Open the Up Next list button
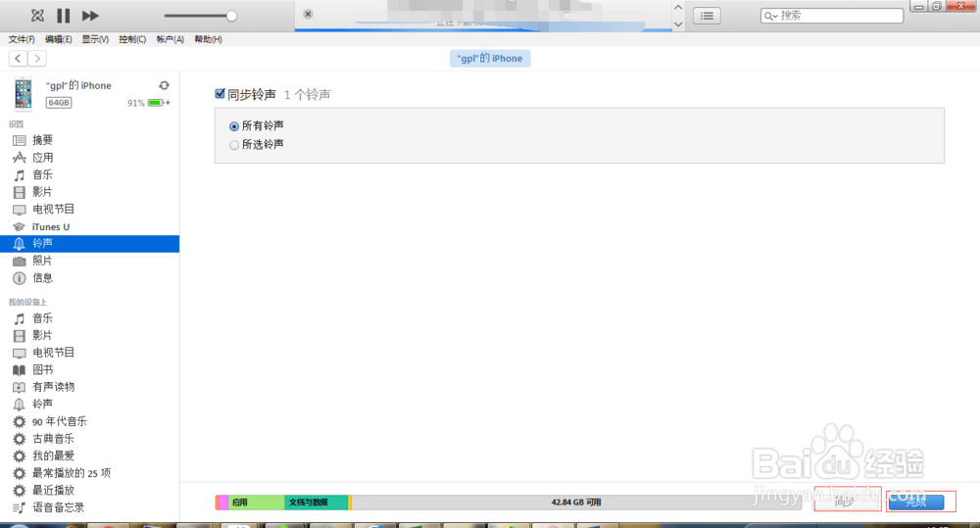The height and width of the screenshot is (528, 980). coord(707,16)
